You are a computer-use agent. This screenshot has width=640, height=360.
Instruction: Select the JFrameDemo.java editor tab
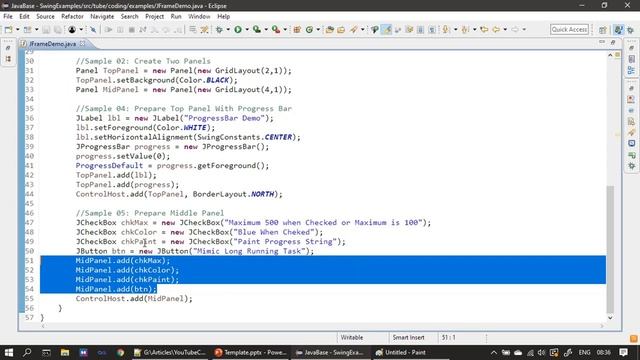52,44
